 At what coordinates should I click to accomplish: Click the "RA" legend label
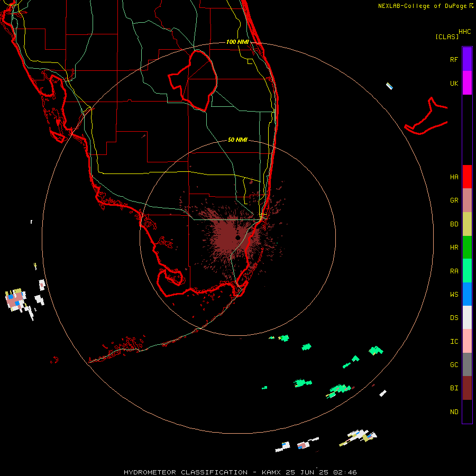click(x=454, y=271)
